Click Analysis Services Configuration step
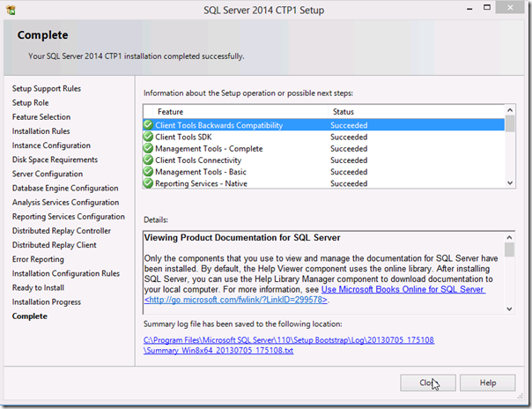532x409 pixels. pyautogui.click(x=65, y=202)
